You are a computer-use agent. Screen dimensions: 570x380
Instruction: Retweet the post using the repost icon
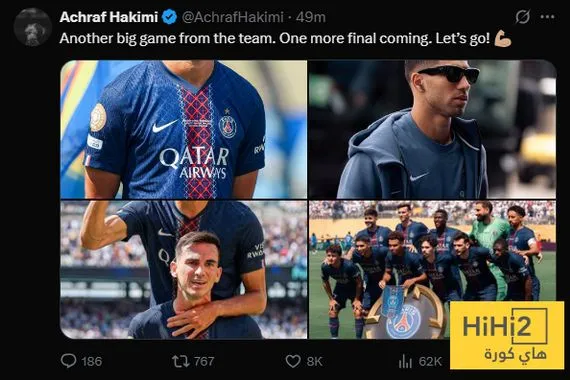click(x=180, y=361)
